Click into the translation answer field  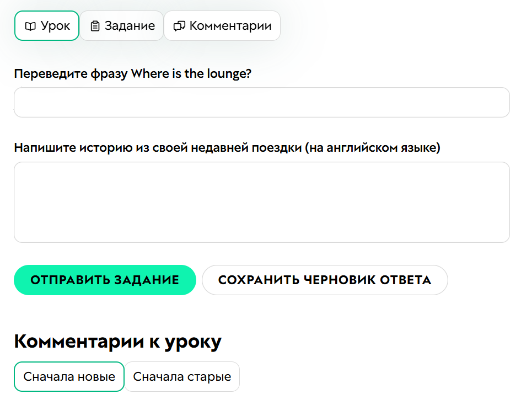pyautogui.click(x=261, y=102)
